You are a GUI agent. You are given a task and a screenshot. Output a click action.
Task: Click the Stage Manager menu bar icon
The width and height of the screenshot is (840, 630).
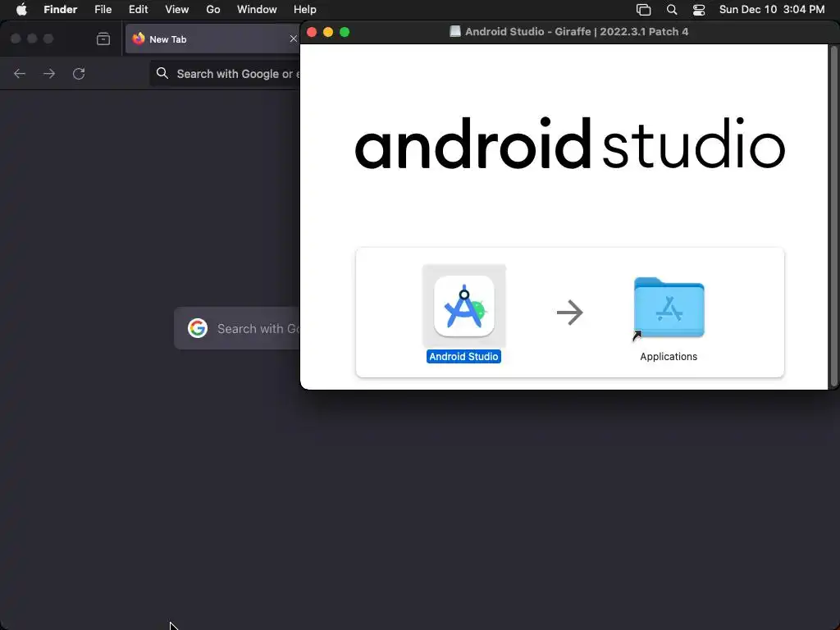(643, 10)
